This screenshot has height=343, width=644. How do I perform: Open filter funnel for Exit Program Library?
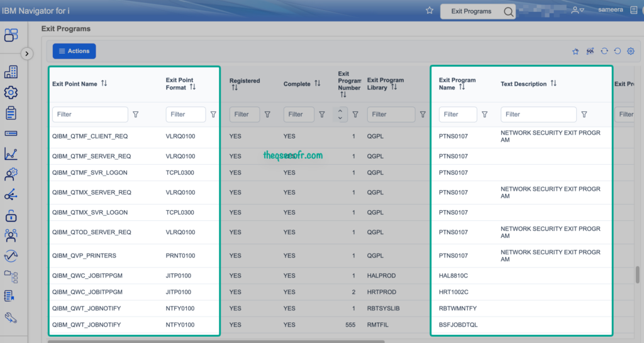423,115
